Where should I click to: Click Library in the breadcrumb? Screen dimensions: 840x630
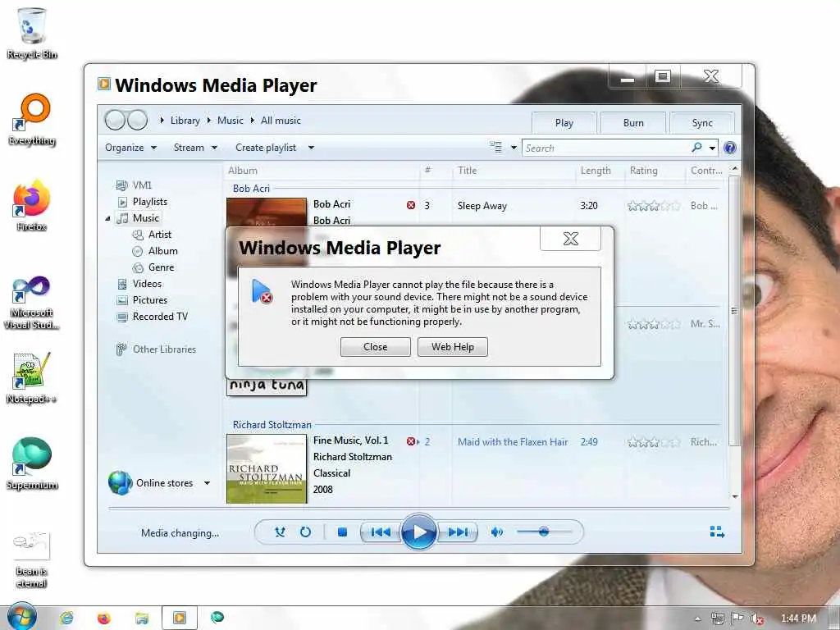click(x=185, y=121)
